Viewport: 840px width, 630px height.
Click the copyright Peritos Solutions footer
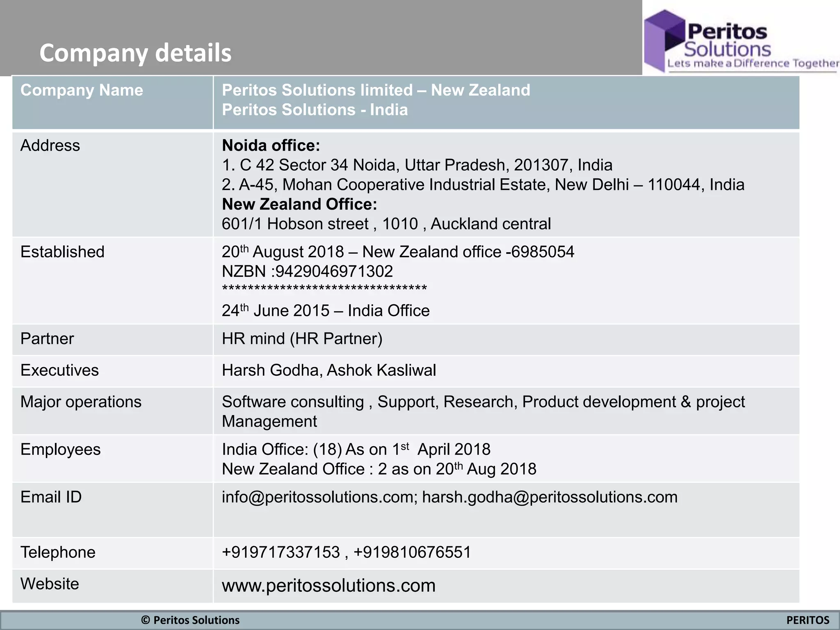pyautogui.click(x=190, y=620)
